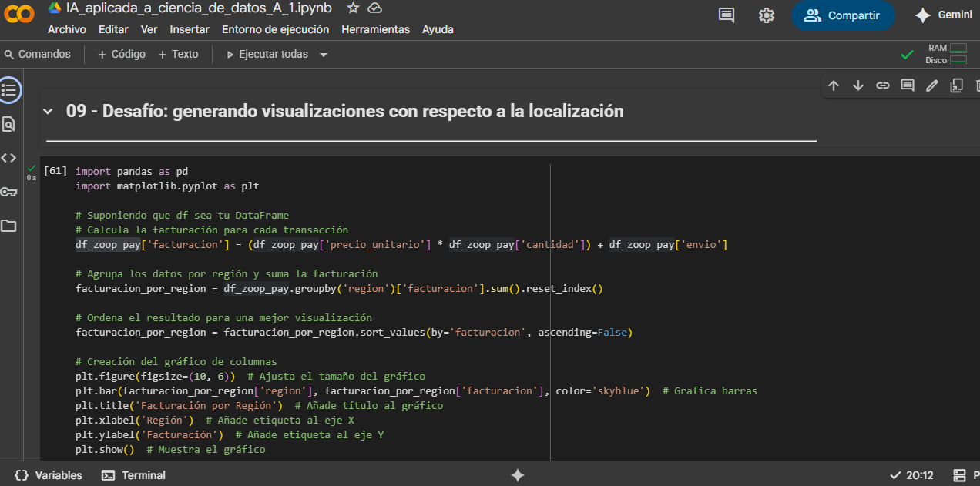Click the Google Drive icon beside the notebook name

click(x=55, y=8)
